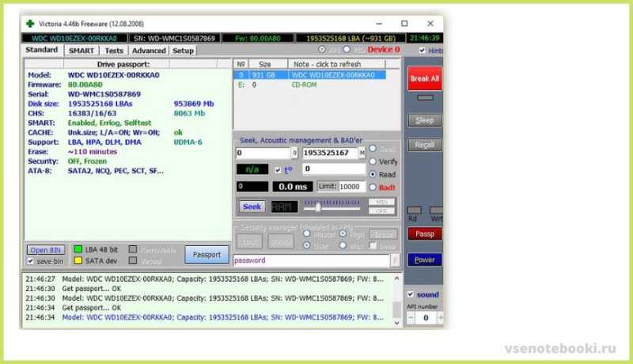Click the Note - click to refresh header
This screenshot has height=364, width=633.
click(x=337, y=64)
